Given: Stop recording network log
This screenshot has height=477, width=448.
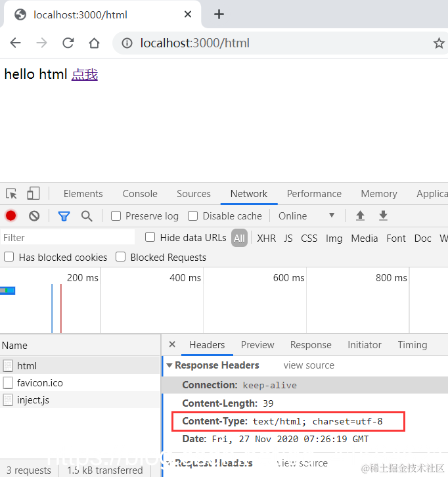Looking at the screenshot, I should 11,216.
